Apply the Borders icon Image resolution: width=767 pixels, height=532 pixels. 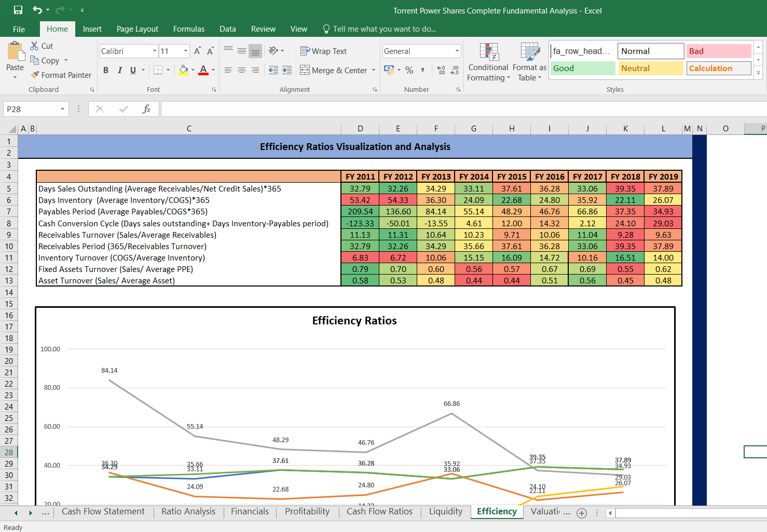[x=158, y=70]
